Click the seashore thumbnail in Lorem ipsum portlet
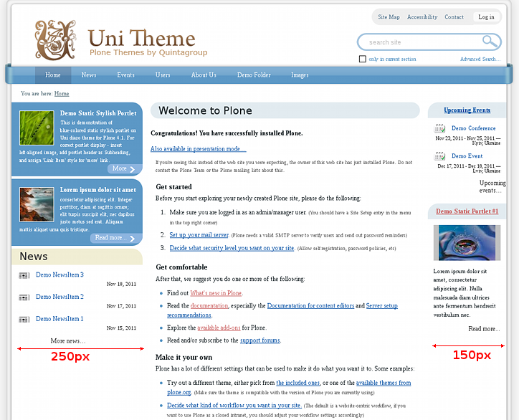519x420 pixels. click(x=37, y=204)
